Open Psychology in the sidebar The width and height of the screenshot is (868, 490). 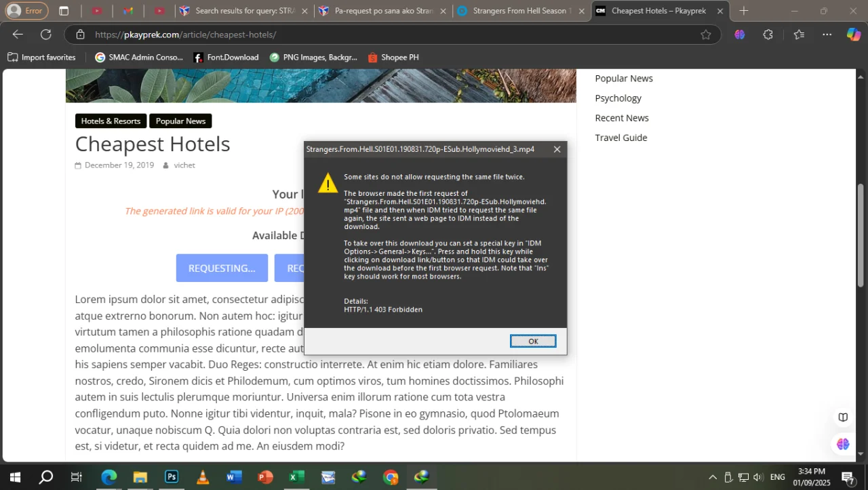pos(618,98)
